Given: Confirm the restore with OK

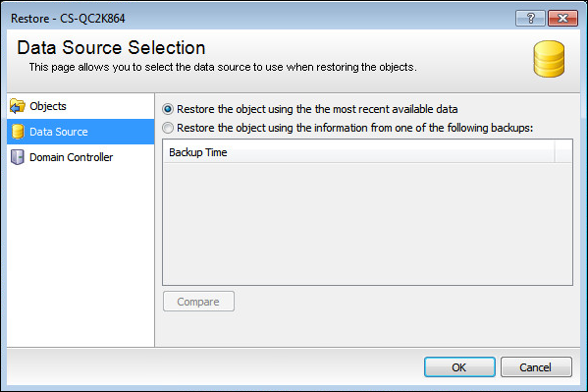Looking at the screenshot, I should pos(459,366).
